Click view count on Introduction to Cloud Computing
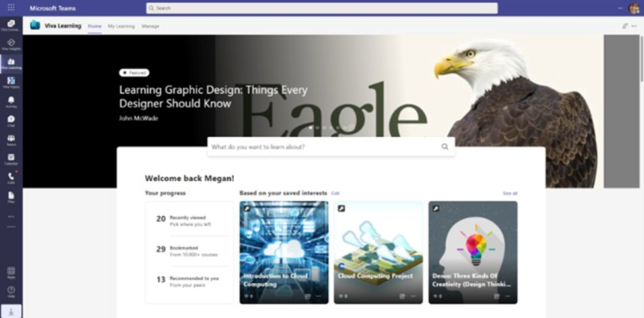The height and width of the screenshot is (318, 644). [248, 296]
